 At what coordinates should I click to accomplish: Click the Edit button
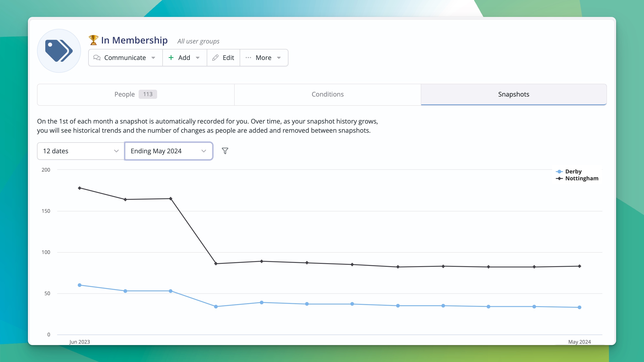tap(223, 58)
